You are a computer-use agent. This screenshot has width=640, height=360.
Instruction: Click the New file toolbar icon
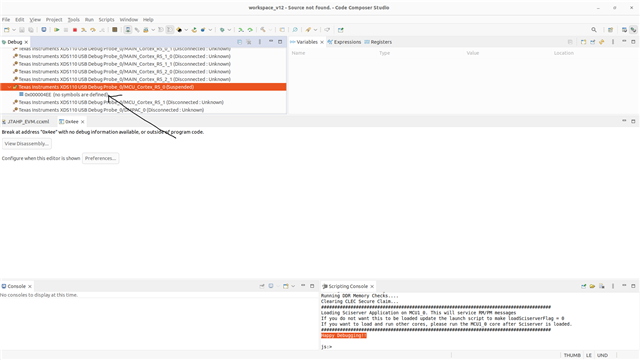(x=7, y=30)
